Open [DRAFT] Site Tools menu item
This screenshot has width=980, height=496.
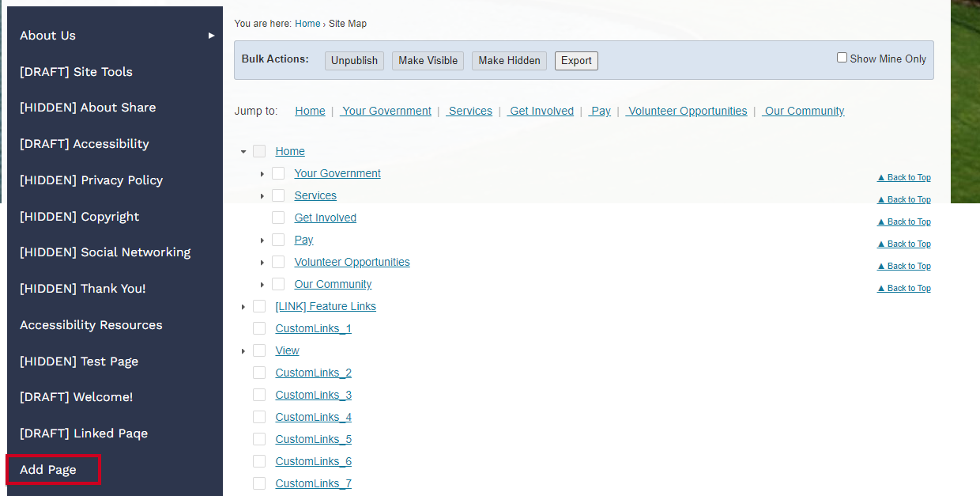(x=76, y=72)
